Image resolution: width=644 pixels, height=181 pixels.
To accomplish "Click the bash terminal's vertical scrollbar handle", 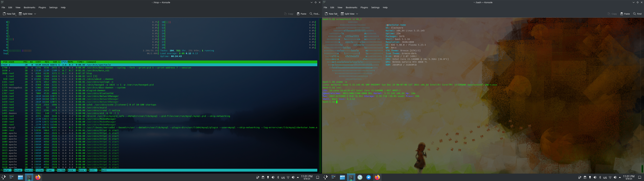I will pyautogui.click(x=642, y=169).
